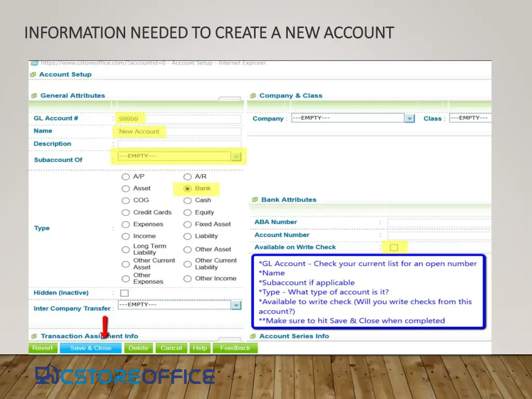Click the Bank Attributes section icon
Viewport: 532px width, 399px height.
click(x=255, y=199)
